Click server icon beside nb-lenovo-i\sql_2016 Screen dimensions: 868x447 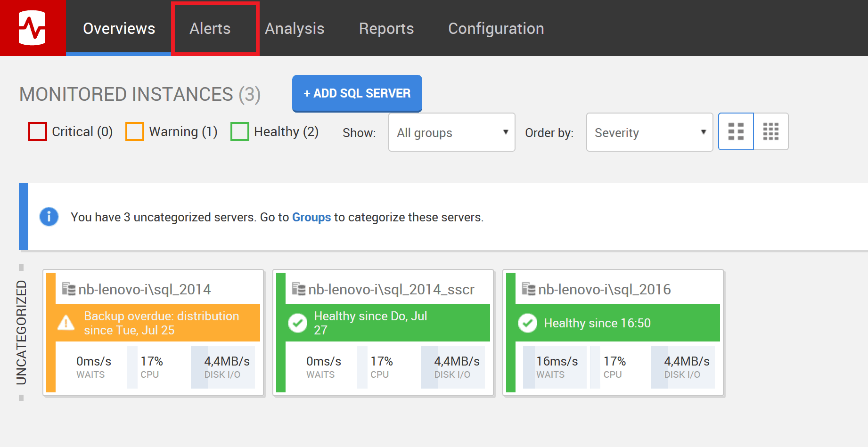(529, 289)
